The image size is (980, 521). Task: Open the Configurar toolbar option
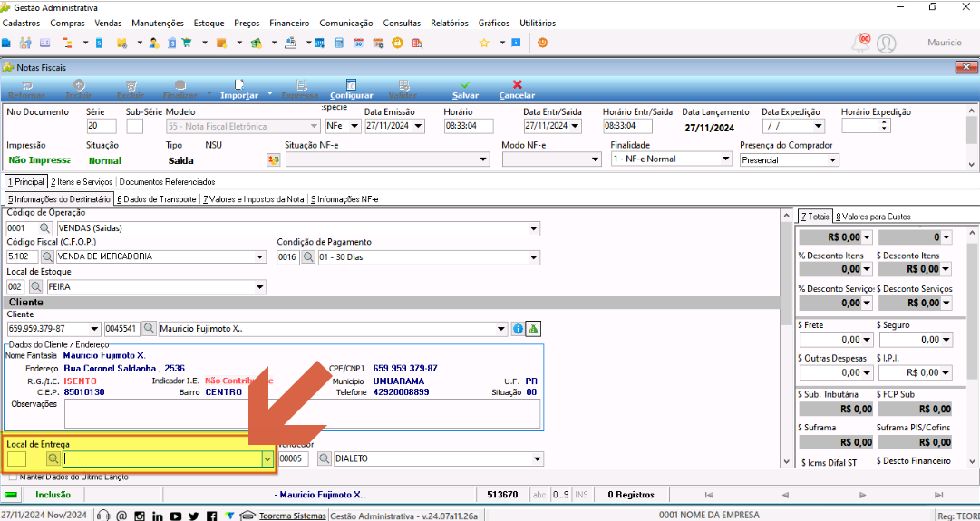pyautogui.click(x=351, y=90)
